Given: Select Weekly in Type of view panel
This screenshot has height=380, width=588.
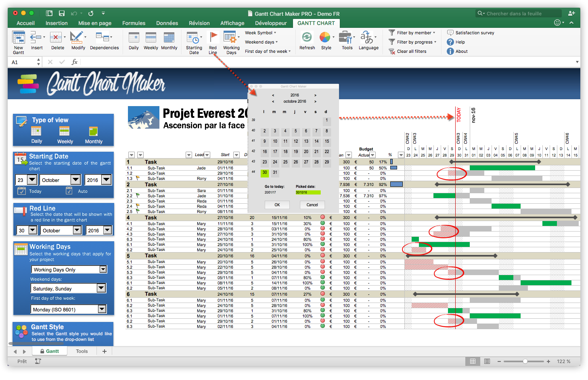Looking at the screenshot, I should point(65,132).
